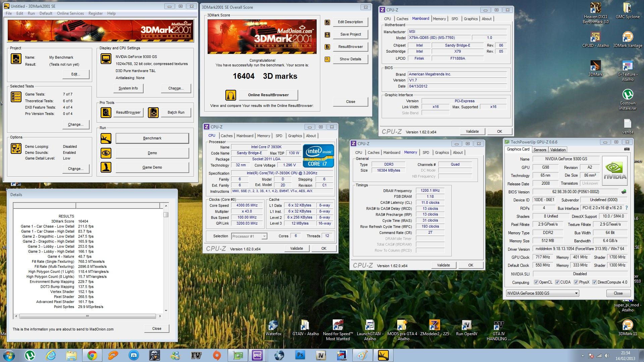Viewport: 644px width, 362px height.
Task: Click the Details horizontal scroll right arrow
Action: pyautogui.click(x=160, y=316)
